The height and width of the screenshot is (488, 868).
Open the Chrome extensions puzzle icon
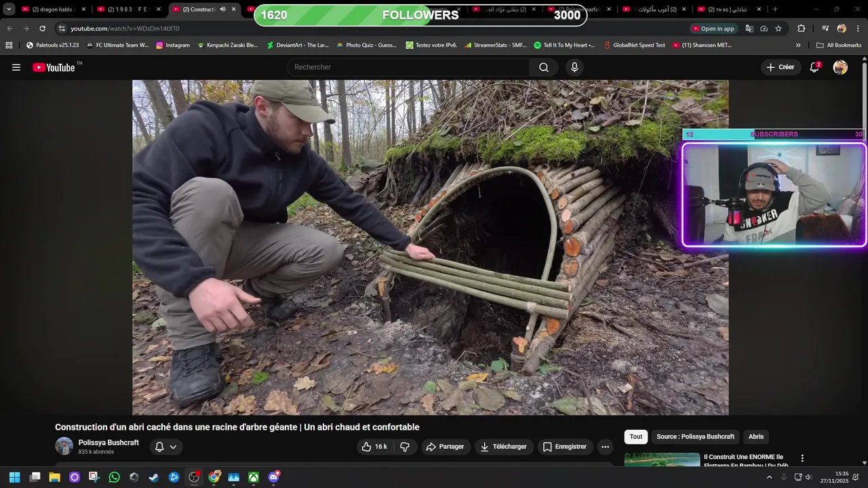coord(801,28)
